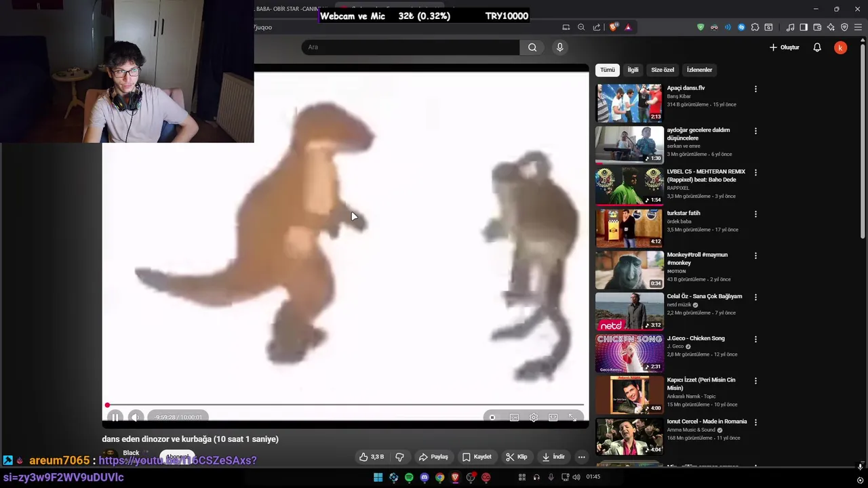Open options for Apaçi dansı.flv
Screen dimensions: 868x488
(x=755, y=89)
